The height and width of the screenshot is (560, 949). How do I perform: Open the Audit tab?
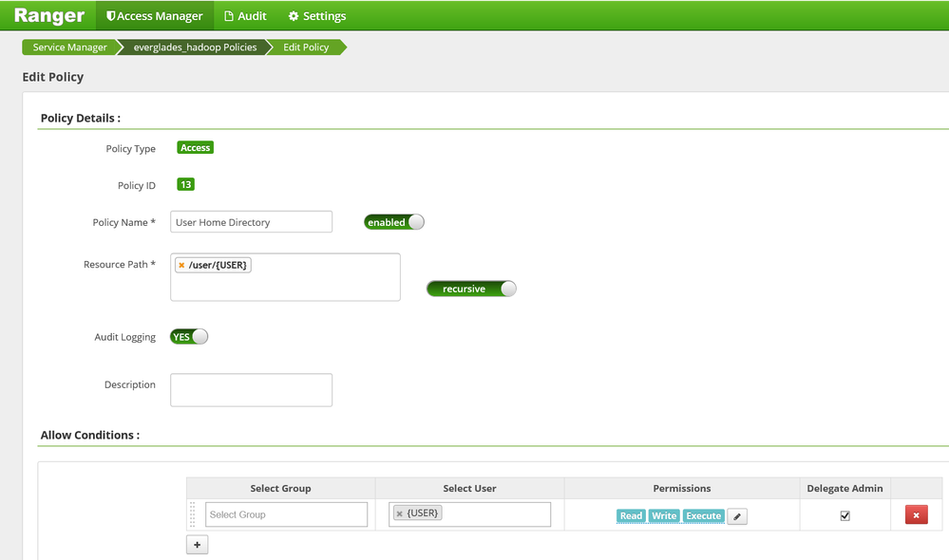pos(245,16)
